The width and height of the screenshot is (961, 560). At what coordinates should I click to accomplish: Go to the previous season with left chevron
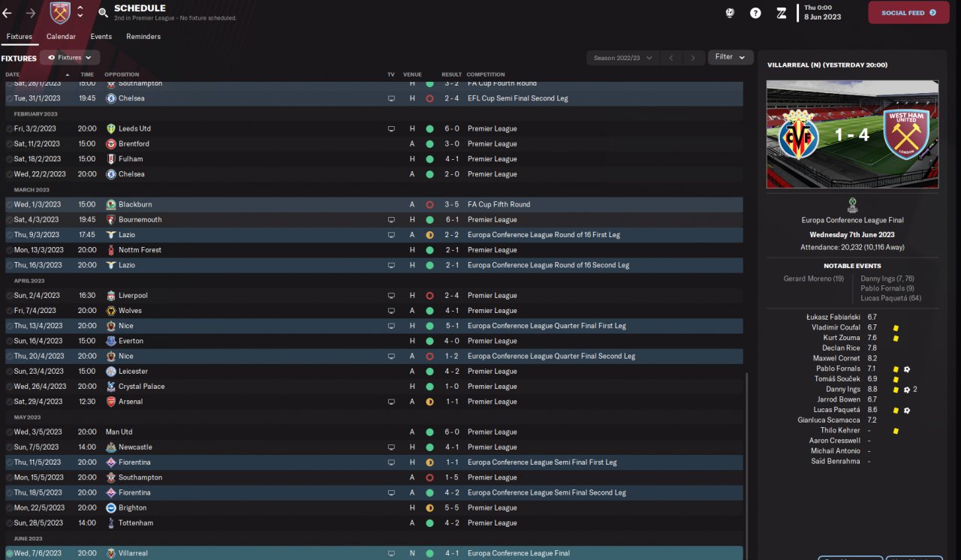(x=672, y=58)
